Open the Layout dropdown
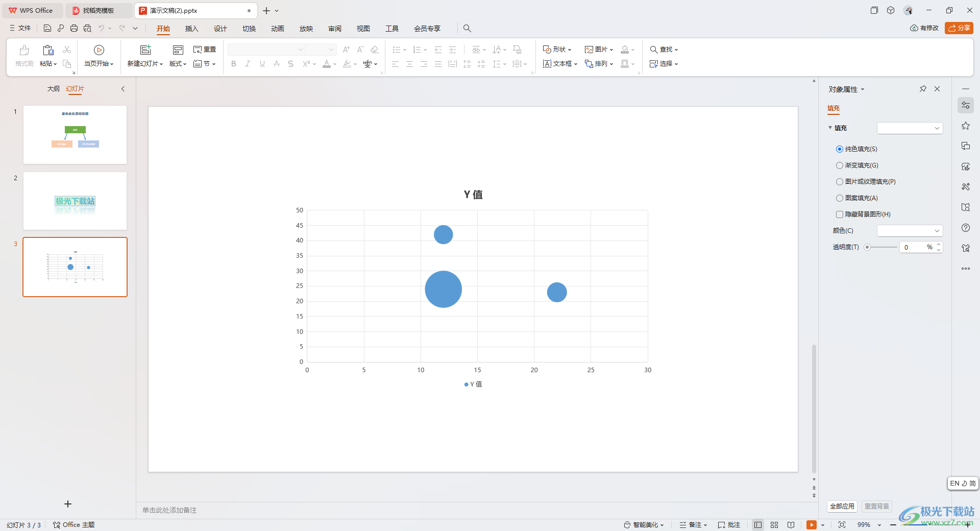The width and height of the screenshot is (980, 531). click(178, 64)
